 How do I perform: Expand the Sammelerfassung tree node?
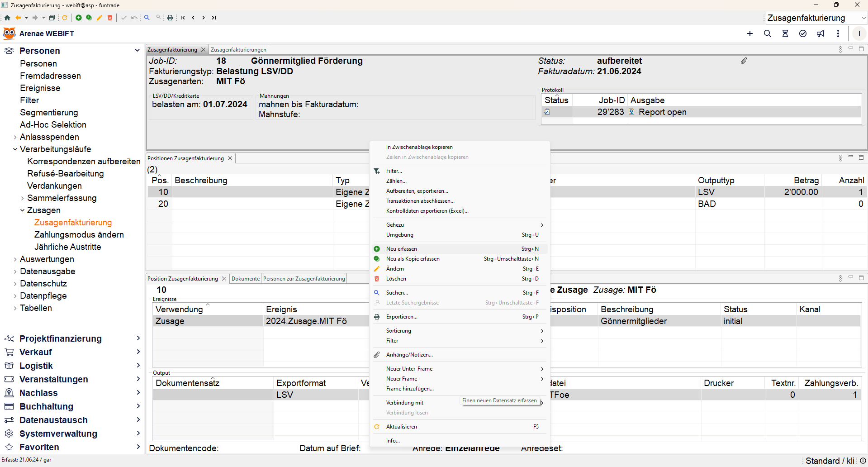coord(23,198)
